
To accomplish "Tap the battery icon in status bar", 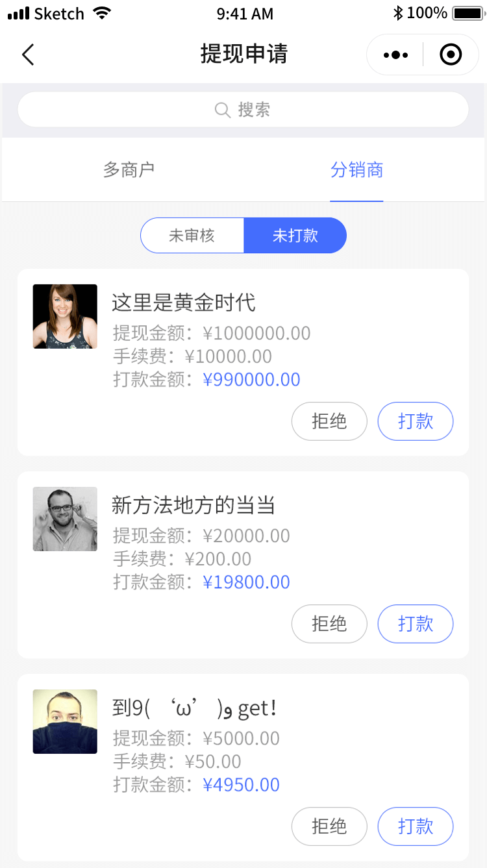I will (x=467, y=13).
